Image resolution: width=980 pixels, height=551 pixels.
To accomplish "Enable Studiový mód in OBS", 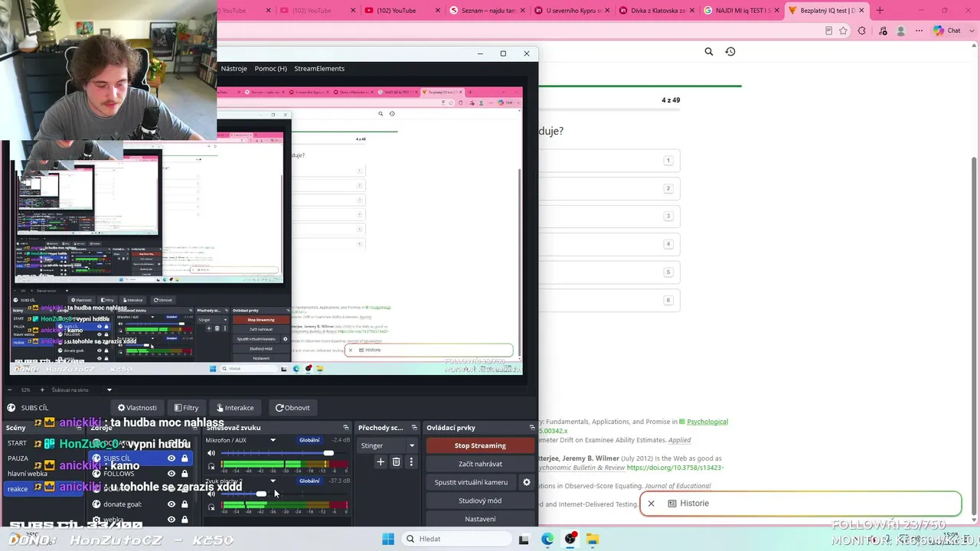I will tap(480, 500).
